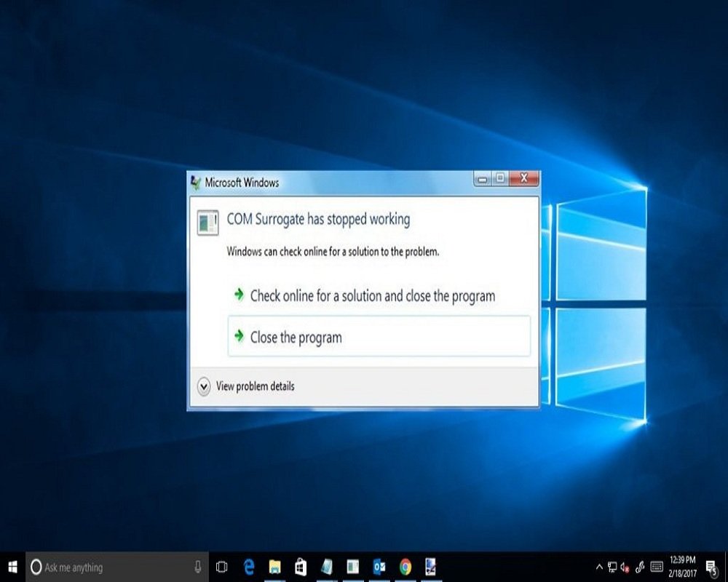Click the Microsoft Windows title bar icon
Viewport: 728px width, 582px height.
pos(195,183)
